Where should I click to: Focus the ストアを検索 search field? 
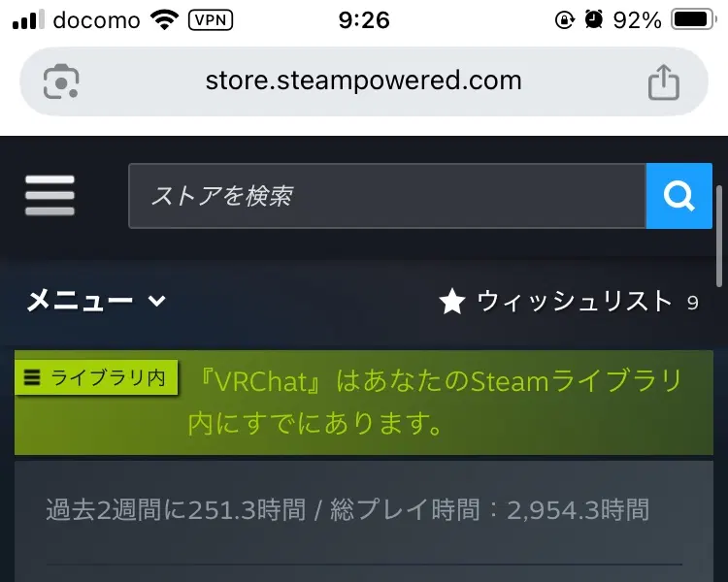click(386, 196)
